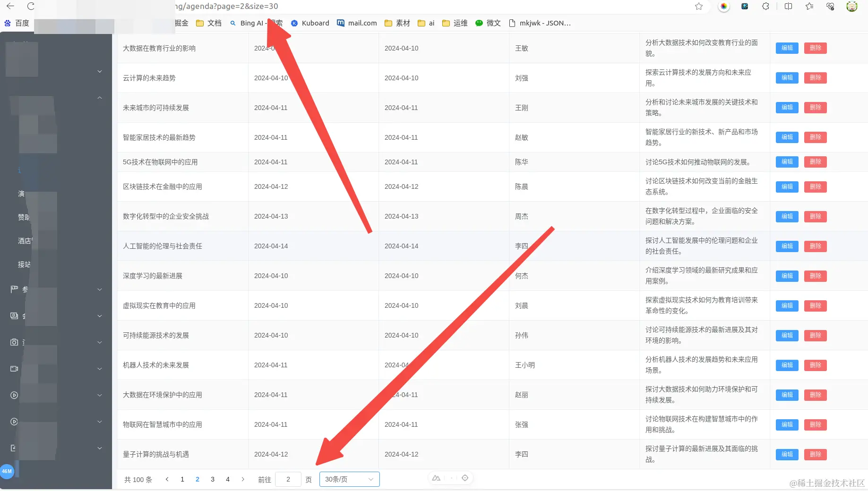Viewport: 868px width, 491px height.
Task: Click the blue 46M badge
Action: tap(7, 471)
